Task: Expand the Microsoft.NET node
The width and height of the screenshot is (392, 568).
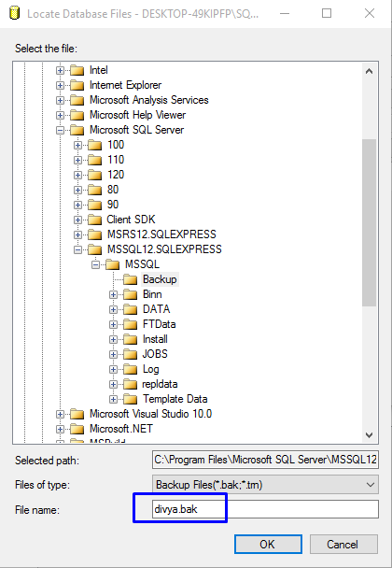Action: click(x=60, y=429)
